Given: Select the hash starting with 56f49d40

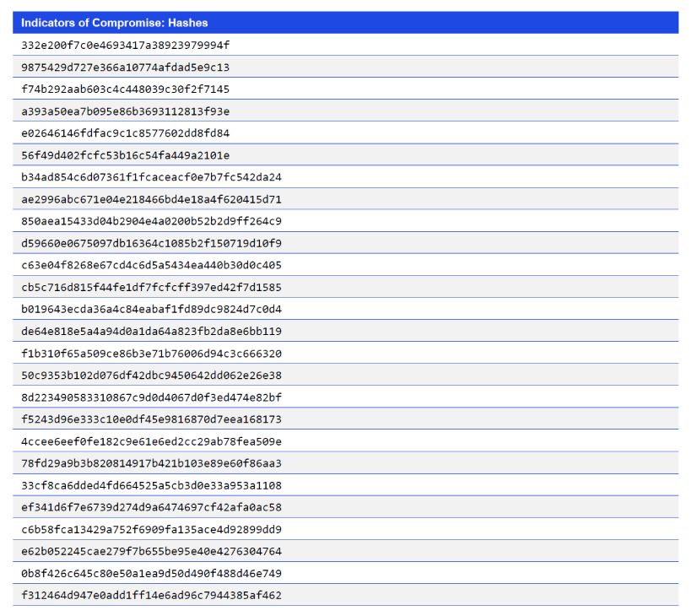Looking at the screenshot, I should (126, 154).
